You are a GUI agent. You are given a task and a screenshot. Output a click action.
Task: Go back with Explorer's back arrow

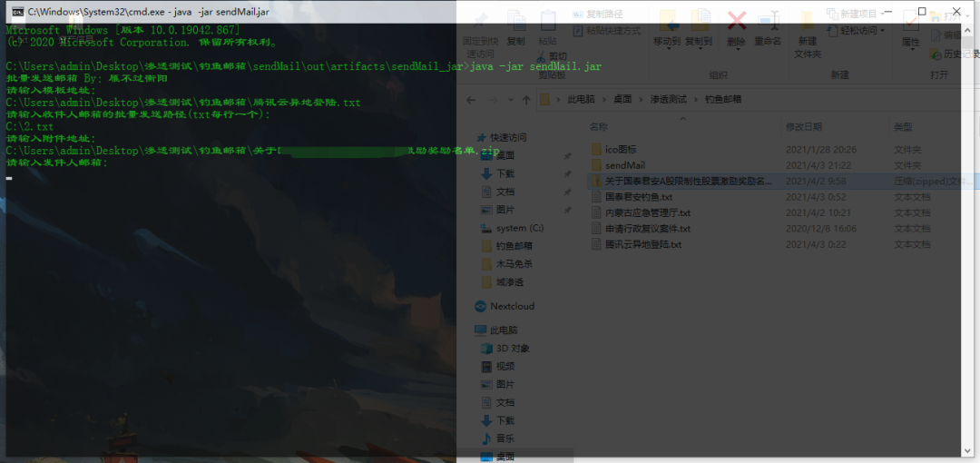pos(471,100)
